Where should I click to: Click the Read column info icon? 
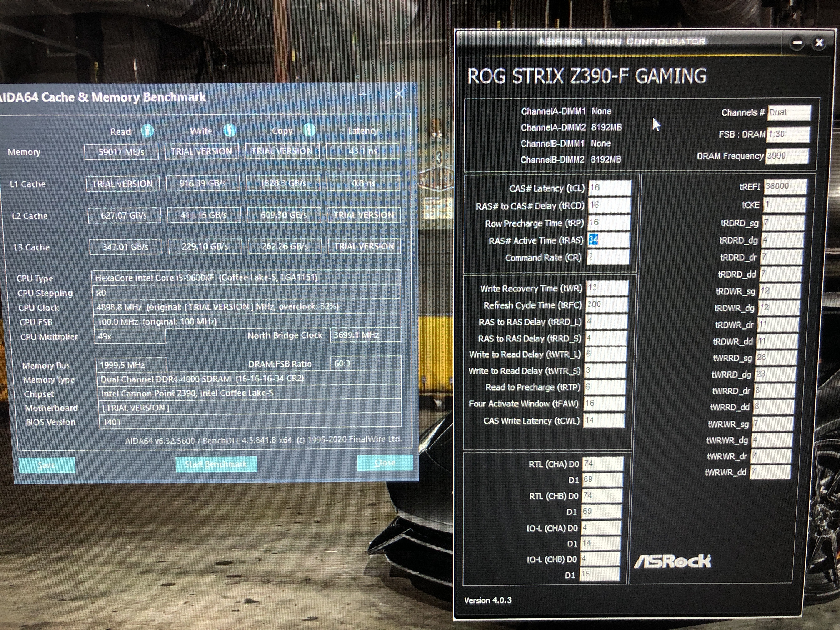click(147, 131)
